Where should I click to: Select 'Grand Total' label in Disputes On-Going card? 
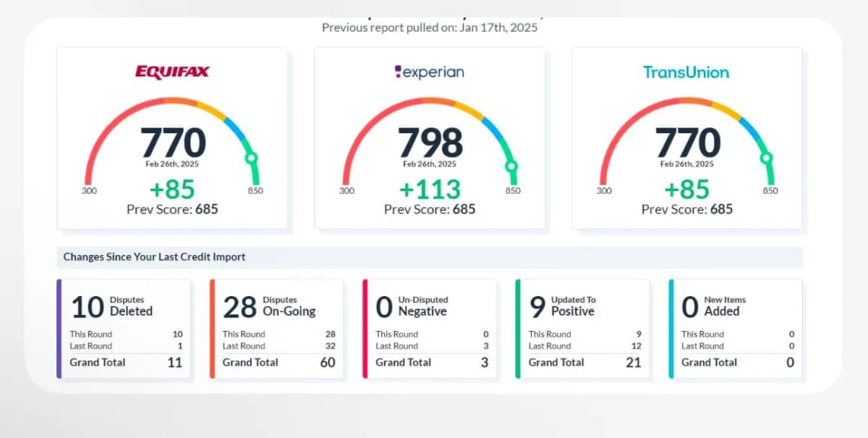pos(250,362)
